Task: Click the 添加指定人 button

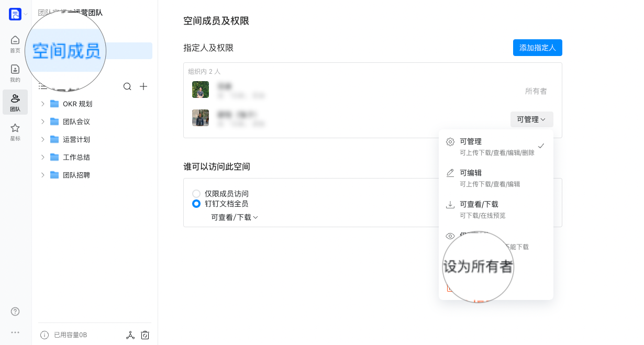Action: coord(538,48)
